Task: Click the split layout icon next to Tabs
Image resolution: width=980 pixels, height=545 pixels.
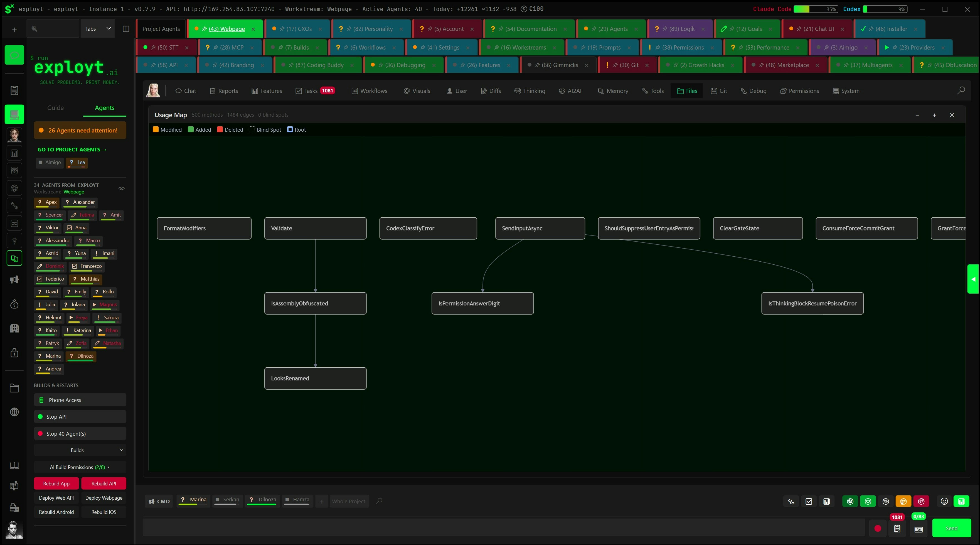Action: point(126,29)
